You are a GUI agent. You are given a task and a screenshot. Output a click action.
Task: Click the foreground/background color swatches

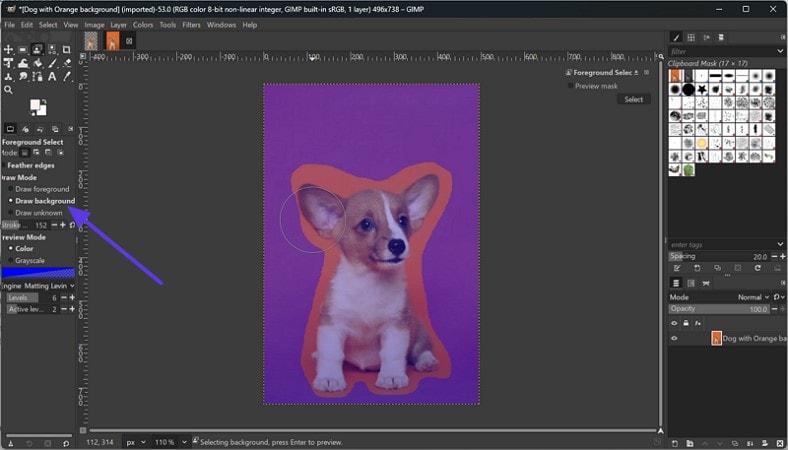coord(38,107)
